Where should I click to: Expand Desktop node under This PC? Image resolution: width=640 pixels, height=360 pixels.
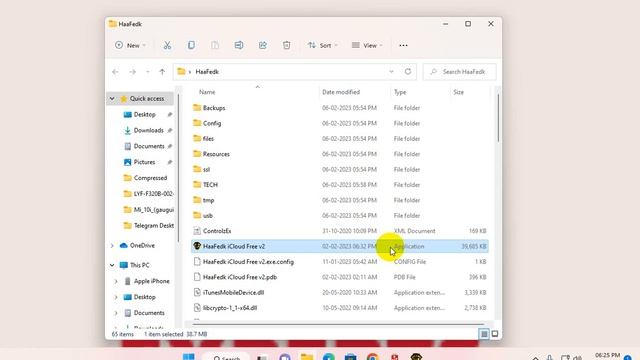[116, 297]
